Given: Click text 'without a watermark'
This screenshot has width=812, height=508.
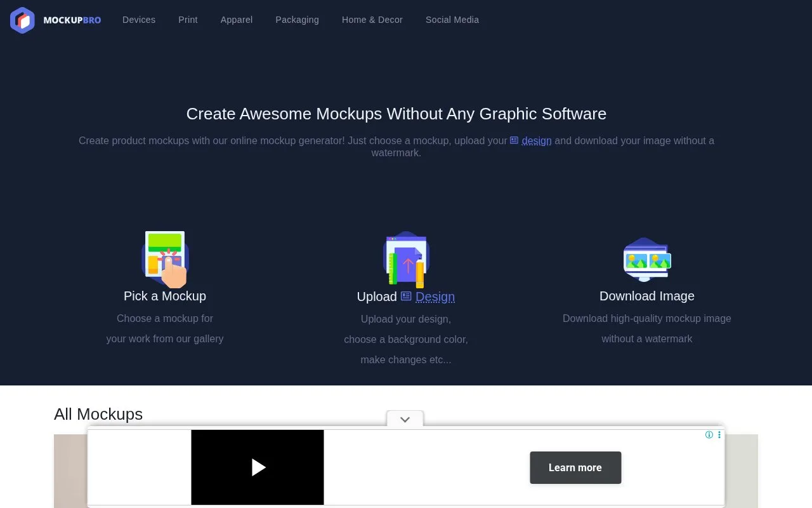Looking at the screenshot, I should click(x=647, y=338).
